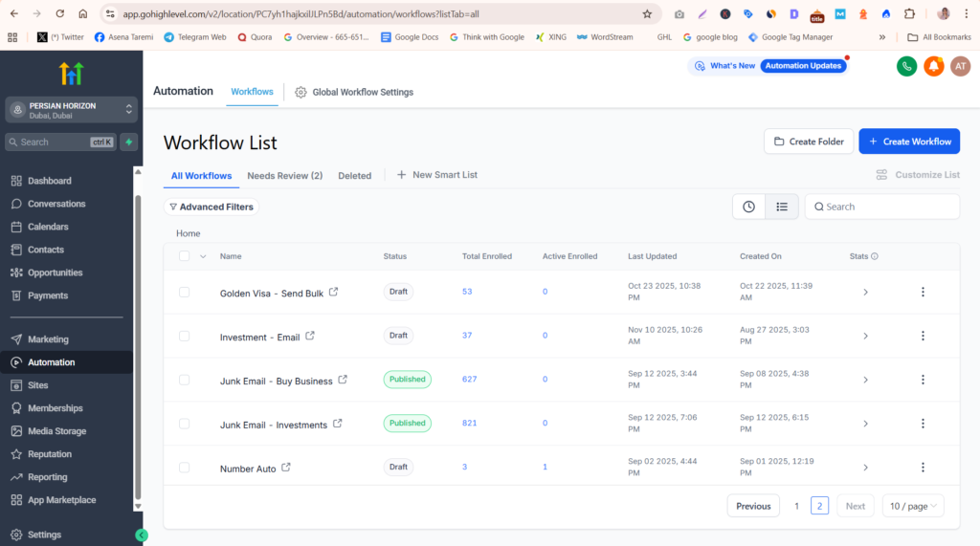
Task: Open Global Workflow Settings tab
Action: pos(354,92)
